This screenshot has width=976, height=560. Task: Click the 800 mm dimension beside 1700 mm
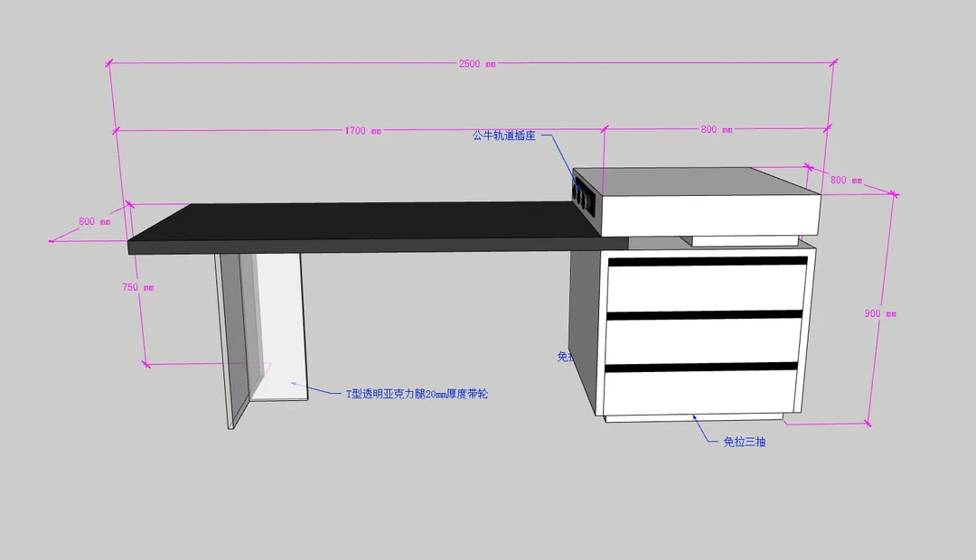[716, 130]
